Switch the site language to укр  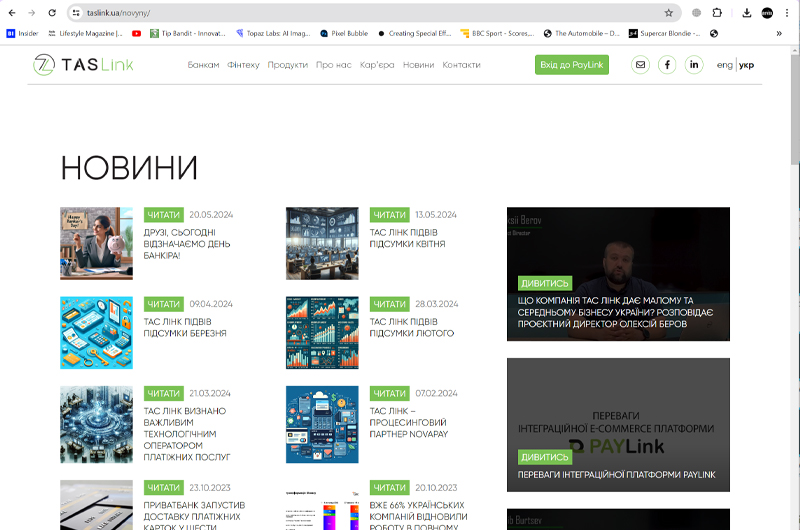click(x=746, y=65)
